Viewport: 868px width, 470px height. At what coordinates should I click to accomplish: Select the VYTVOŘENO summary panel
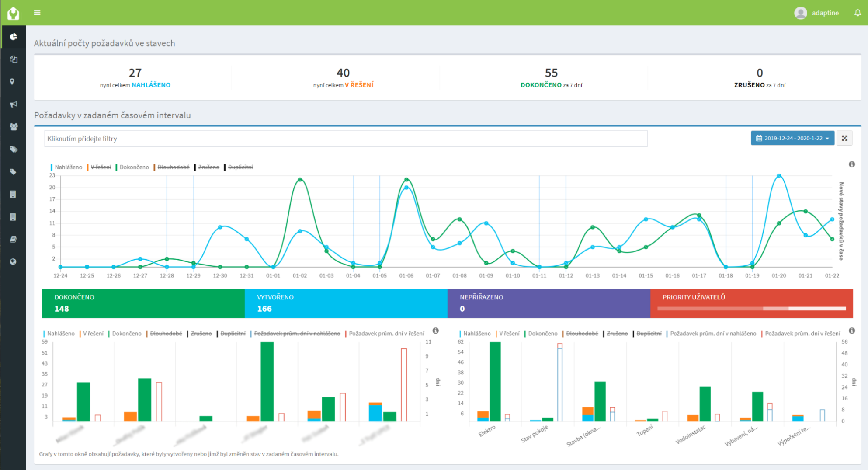tap(345, 303)
